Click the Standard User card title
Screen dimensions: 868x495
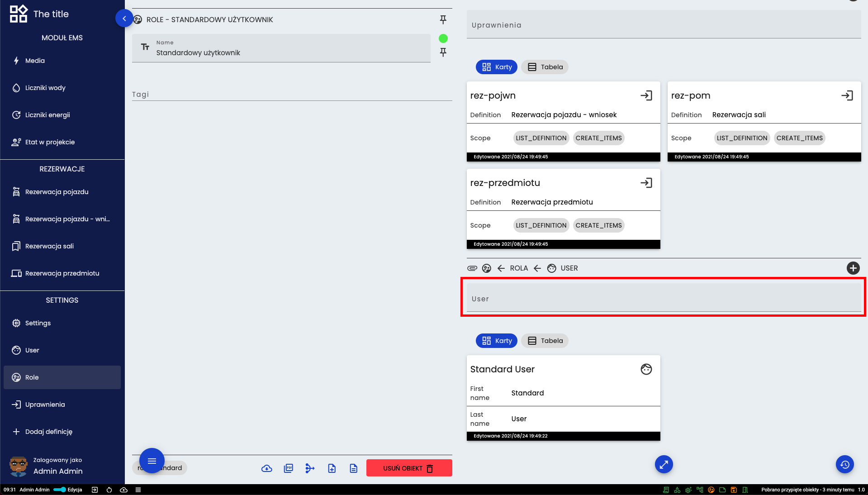point(503,369)
